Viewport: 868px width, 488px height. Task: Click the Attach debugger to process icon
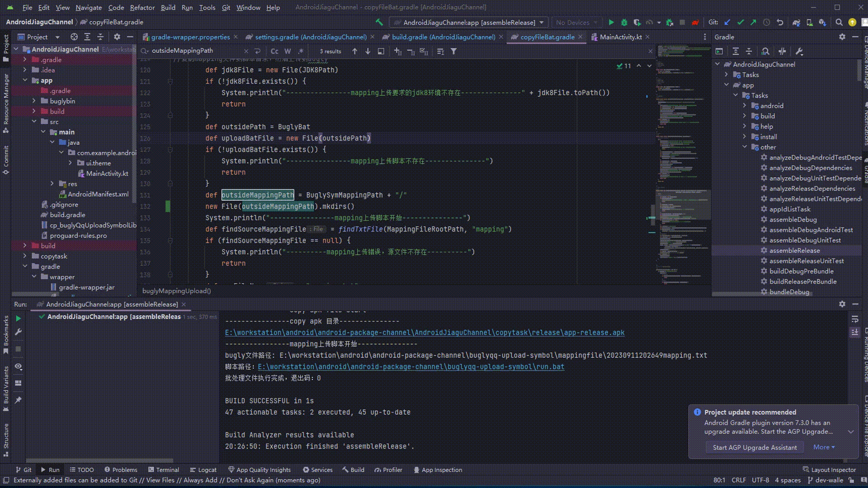[x=670, y=22]
